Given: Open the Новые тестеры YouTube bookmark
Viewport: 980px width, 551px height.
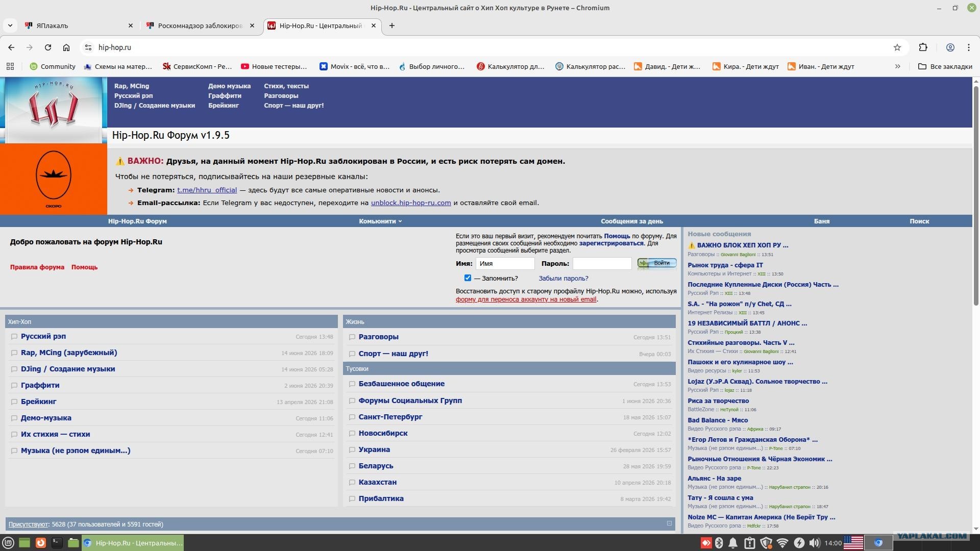Looking at the screenshot, I should coord(274,66).
